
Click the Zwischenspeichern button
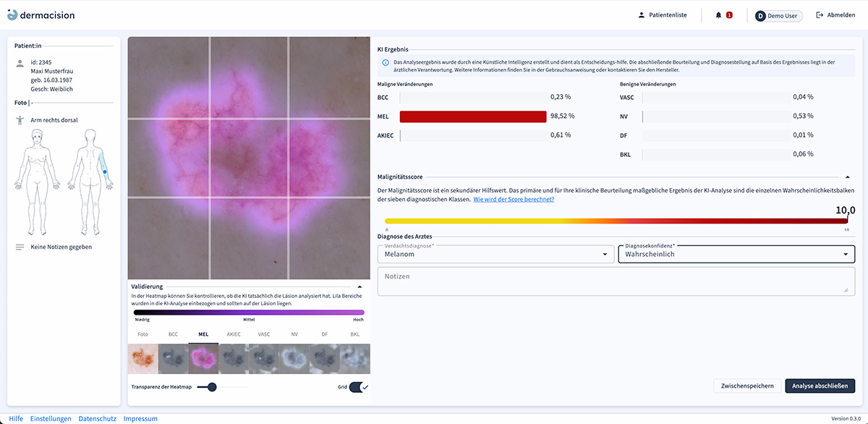tap(747, 386)
